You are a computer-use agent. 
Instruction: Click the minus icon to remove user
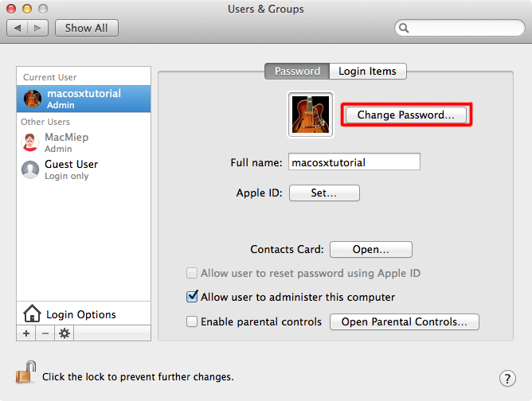coord(45,333)
